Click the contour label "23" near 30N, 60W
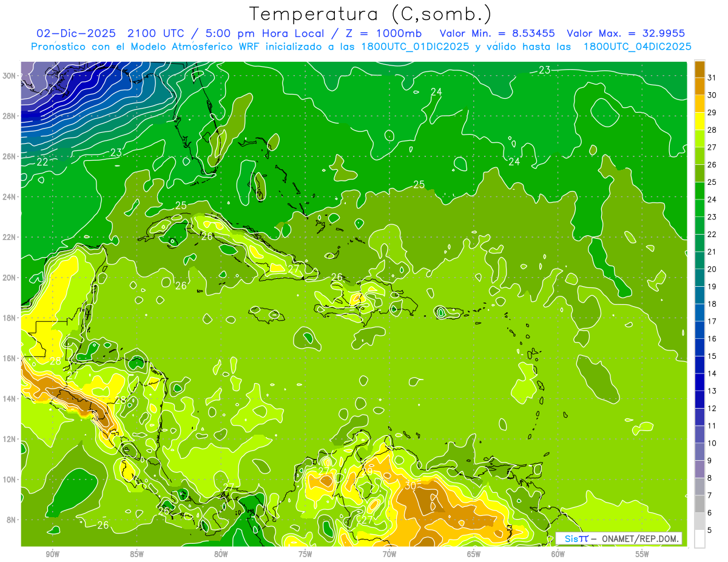 tap(544, 70)
